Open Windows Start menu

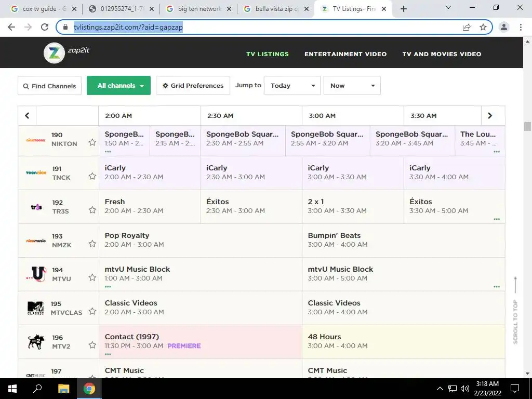12,389
